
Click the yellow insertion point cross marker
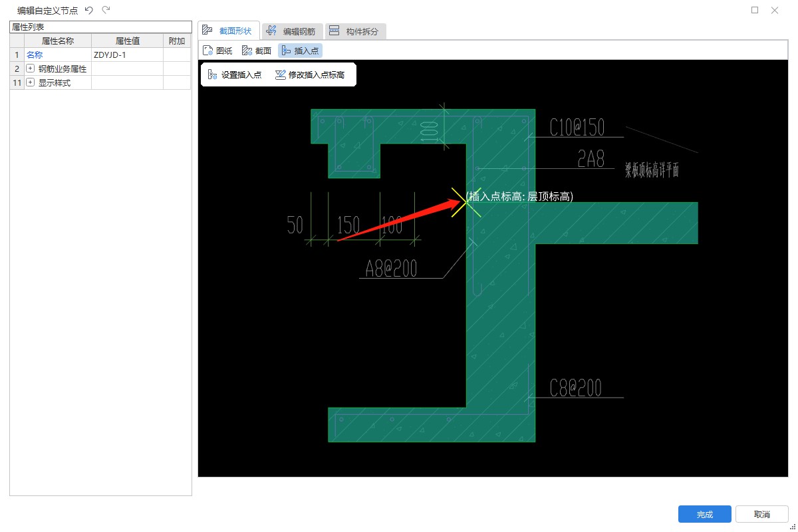(465, 202)
